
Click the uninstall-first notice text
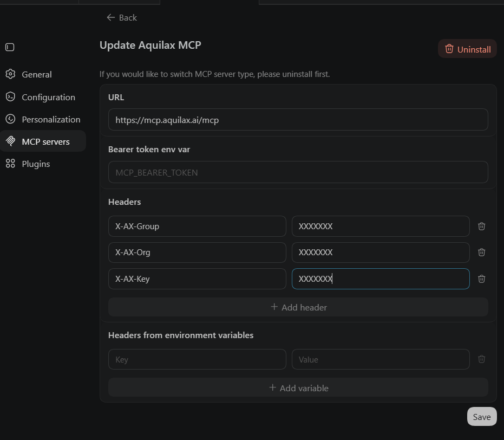214,74
